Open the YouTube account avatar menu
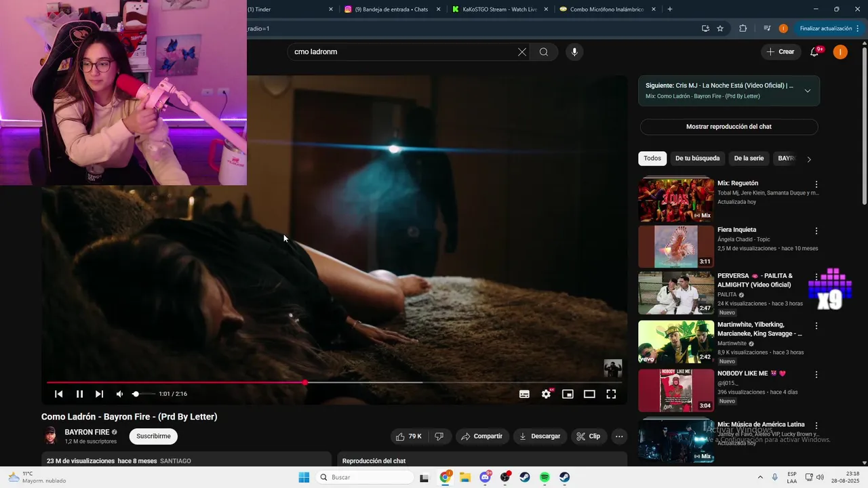This screenshot has width=868, height=488. click(840, 52)
